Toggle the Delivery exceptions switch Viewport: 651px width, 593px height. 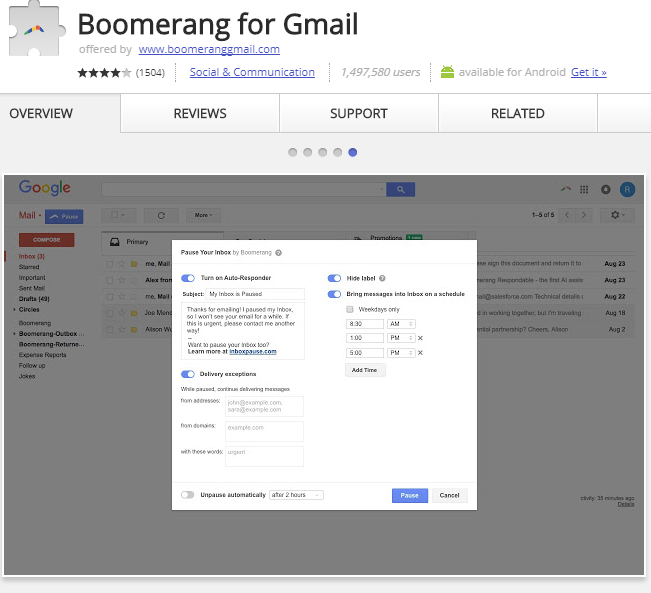(x=188, y=374)
